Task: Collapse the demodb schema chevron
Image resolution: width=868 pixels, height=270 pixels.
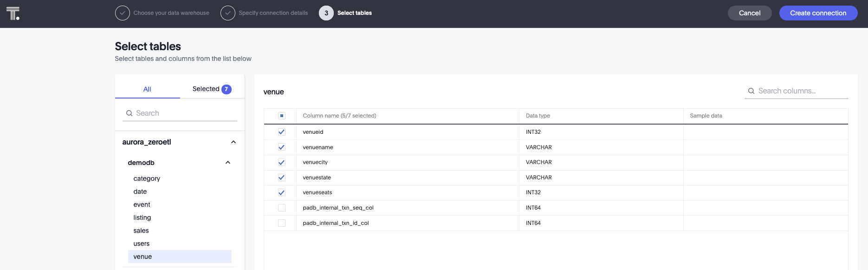Action: [228, 163]
